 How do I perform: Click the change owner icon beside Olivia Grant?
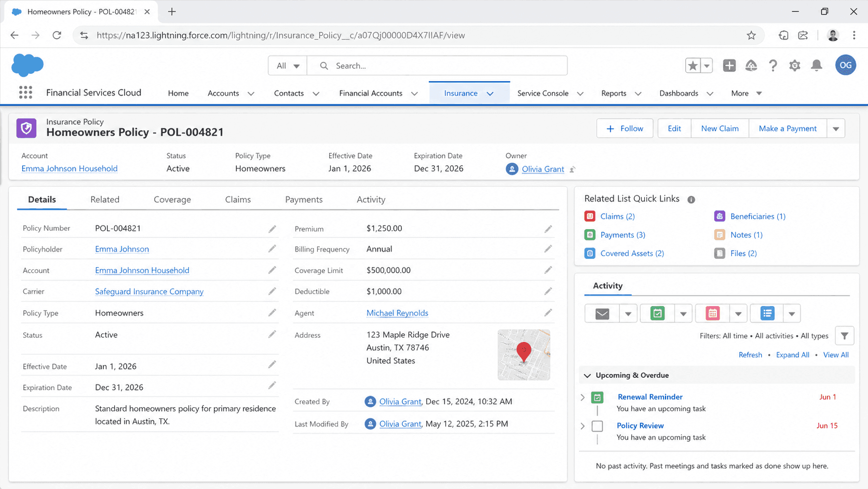pos(573,169)
